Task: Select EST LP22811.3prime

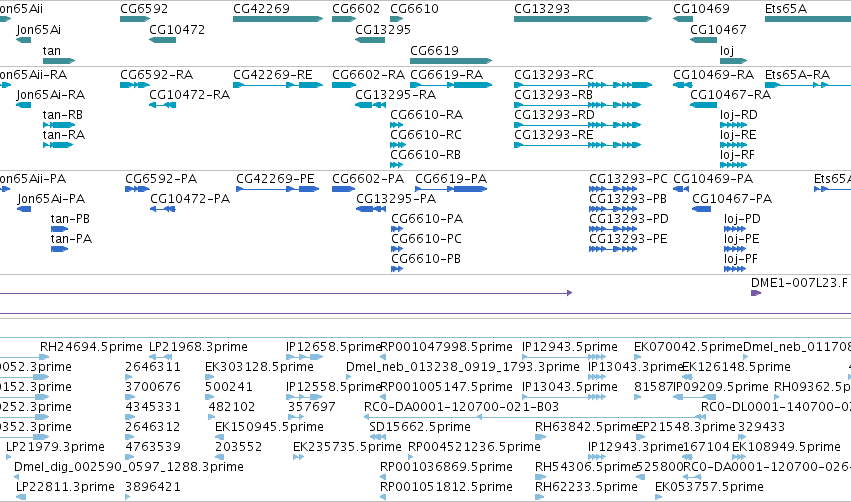Action: (65, 487)
